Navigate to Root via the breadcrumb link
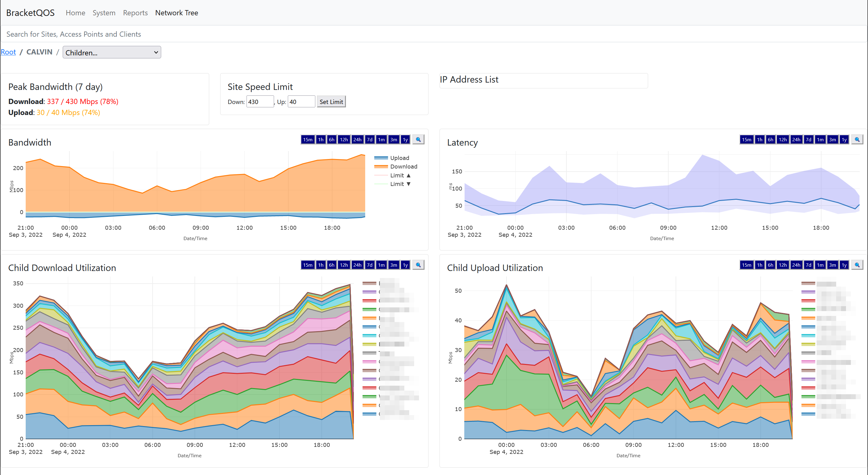This screenshot has width=868, height=475. coord(8,52)
